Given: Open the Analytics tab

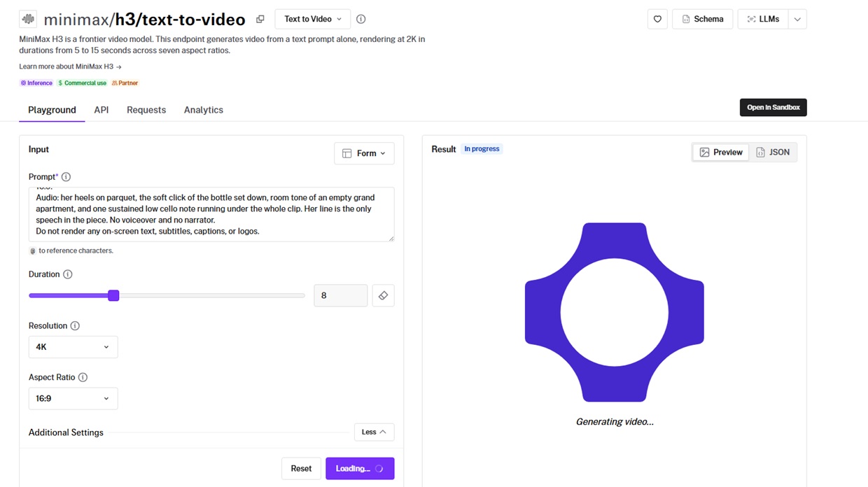Looking at the screenshot, I should coord(204,110).
